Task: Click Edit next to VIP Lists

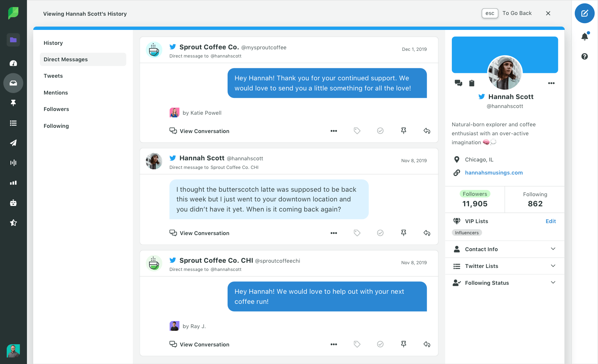Action: (x=551, y=221)
